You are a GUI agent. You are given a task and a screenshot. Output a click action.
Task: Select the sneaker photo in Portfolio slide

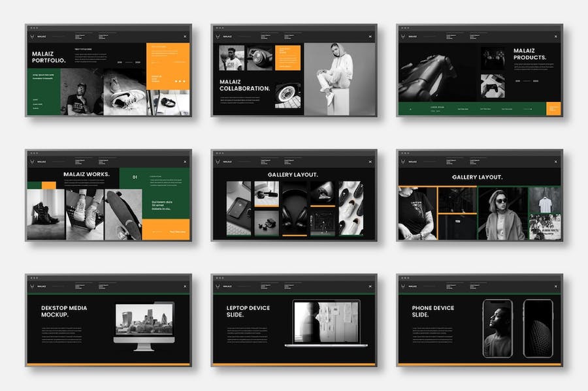point(125,92)
